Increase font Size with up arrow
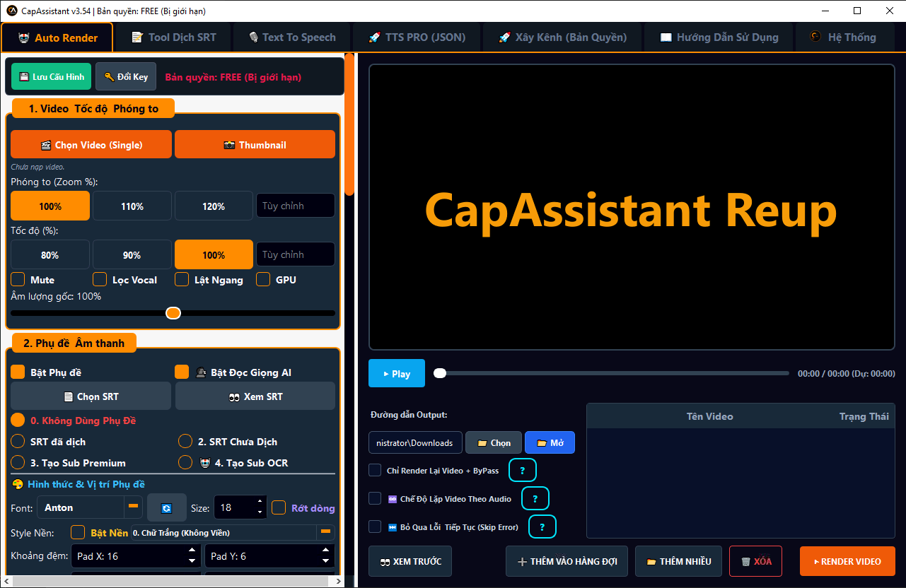 pyautogui.click(x=260, y=502)
